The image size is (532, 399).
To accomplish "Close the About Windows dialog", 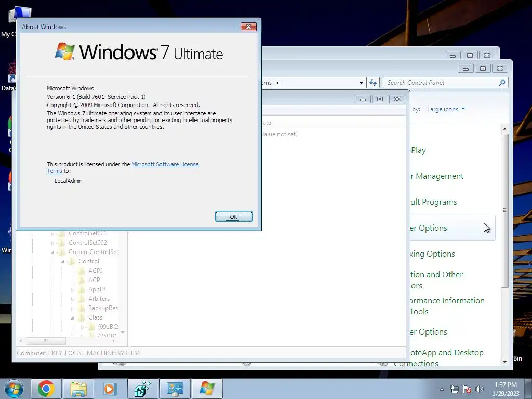I will pyautogui.click(x=248, y=27).
